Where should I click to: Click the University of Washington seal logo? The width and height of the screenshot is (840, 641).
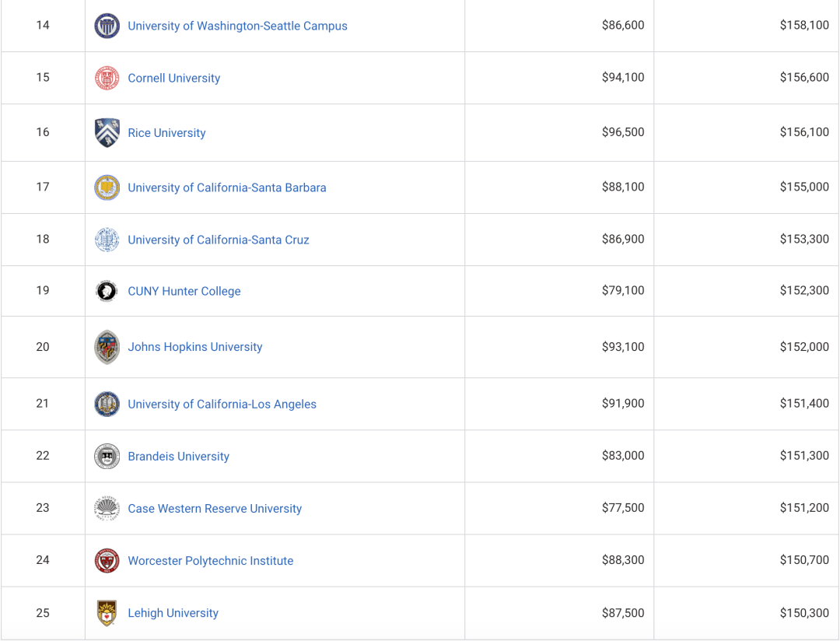(x=107, y=26)
